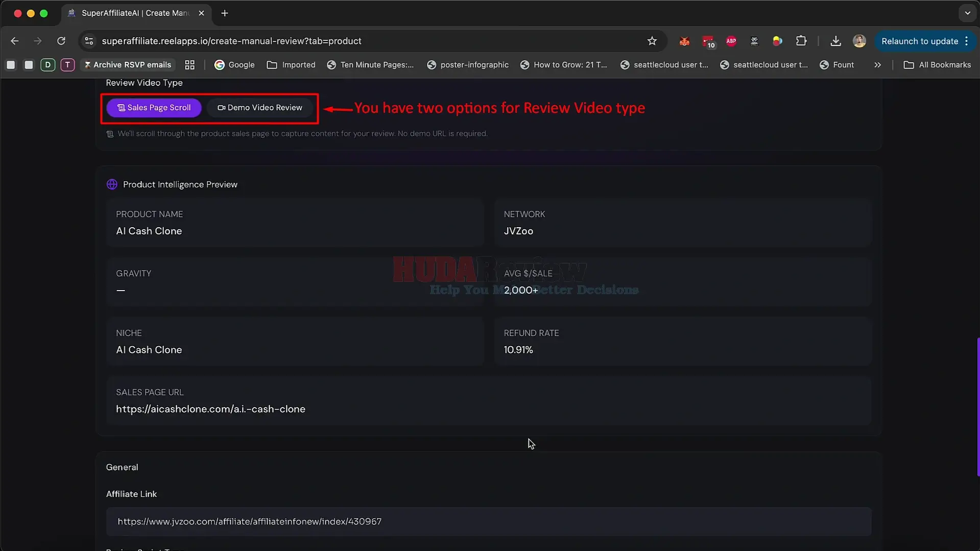
Task: Click the Product Intelligence Preview globe icon
Action: click(x=112, y=184)
